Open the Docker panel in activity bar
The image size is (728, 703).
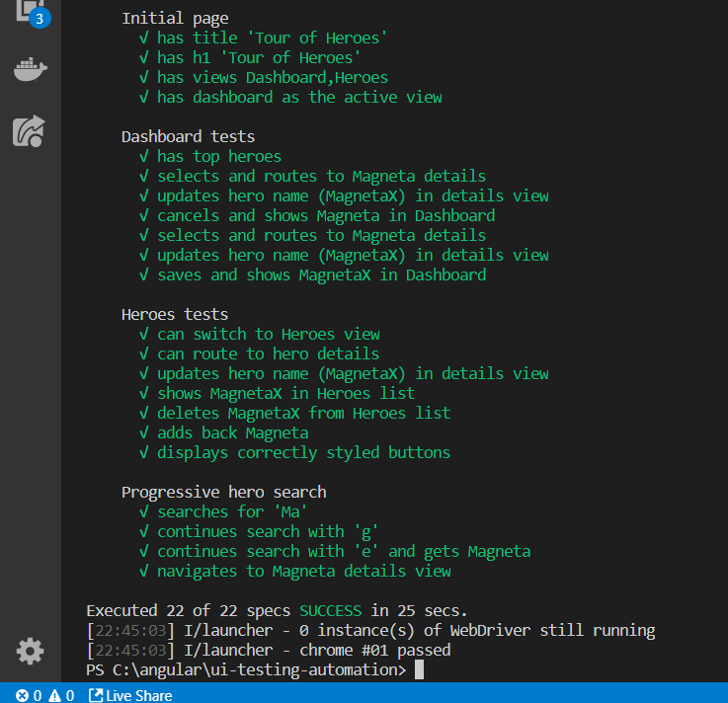click(x=30, y=70)
